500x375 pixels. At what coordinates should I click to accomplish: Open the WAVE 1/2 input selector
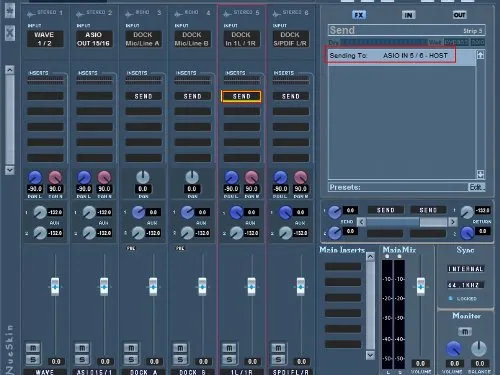[45, 39]
